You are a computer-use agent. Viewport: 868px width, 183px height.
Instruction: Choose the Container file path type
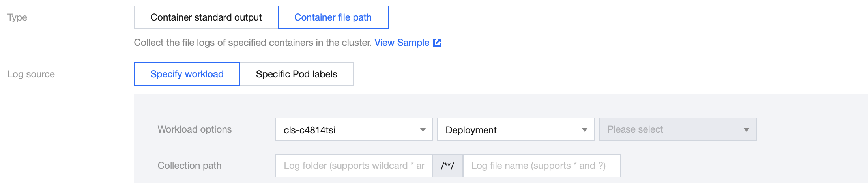point(333,17)
